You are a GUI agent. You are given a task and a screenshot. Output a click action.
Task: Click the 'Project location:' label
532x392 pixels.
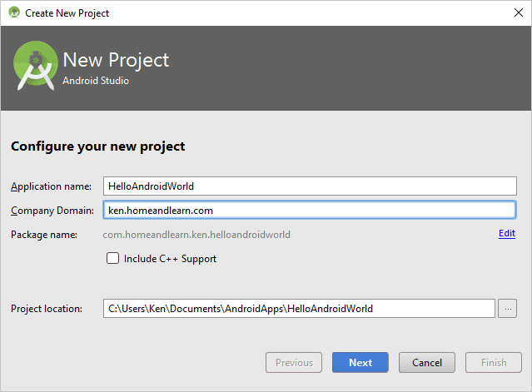pyautogui.click(x=47, y=309)
